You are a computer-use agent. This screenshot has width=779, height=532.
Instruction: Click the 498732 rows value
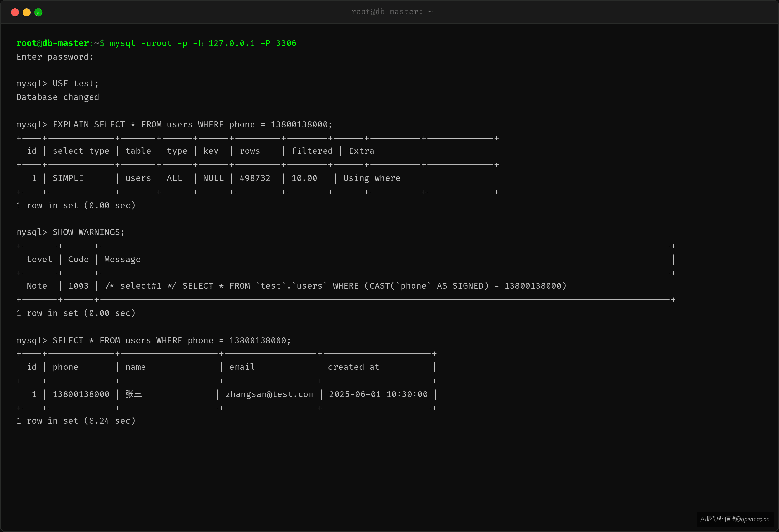pyautogui.click(x=255, y=178)
